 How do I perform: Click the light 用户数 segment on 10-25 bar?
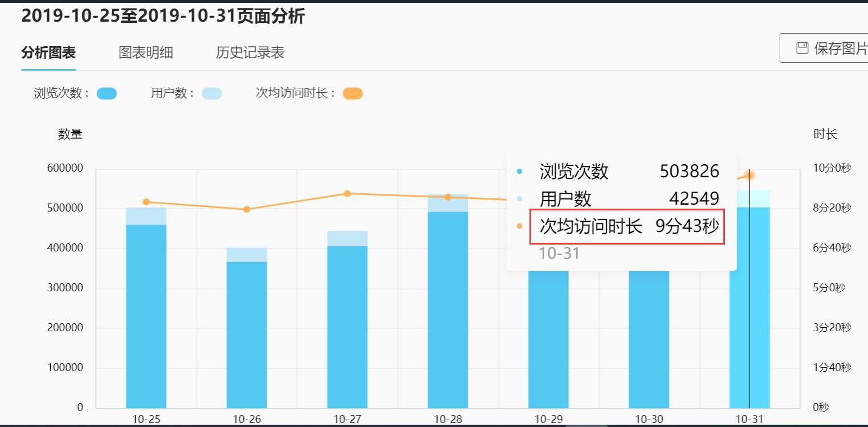click(x=146, y=216)
